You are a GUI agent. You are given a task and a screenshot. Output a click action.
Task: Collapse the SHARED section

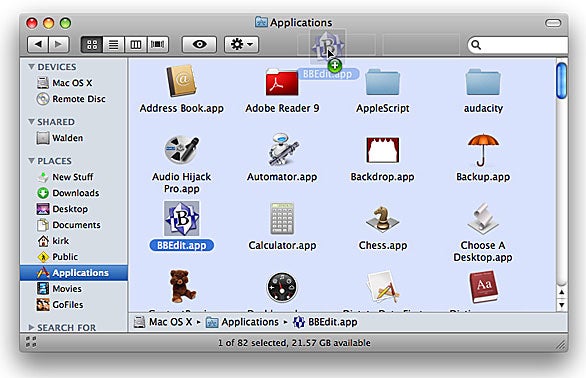pyautogui.click(x=31, y=122)
